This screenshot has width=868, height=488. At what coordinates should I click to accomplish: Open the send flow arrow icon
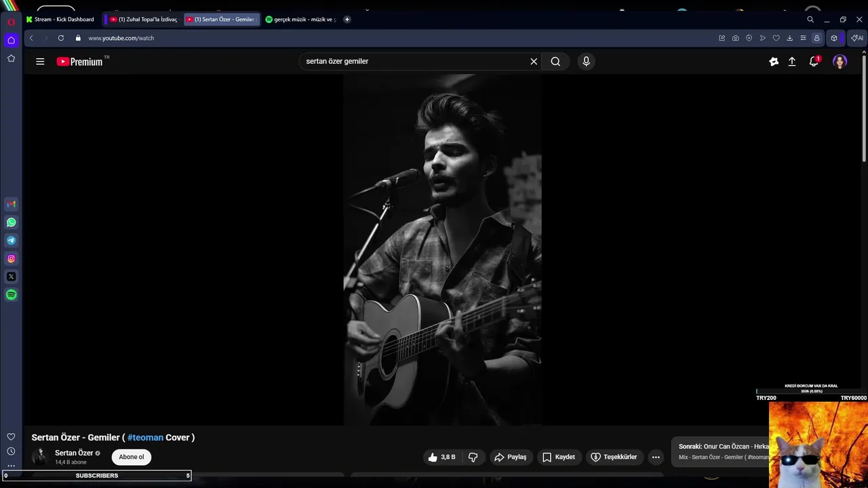763,39
